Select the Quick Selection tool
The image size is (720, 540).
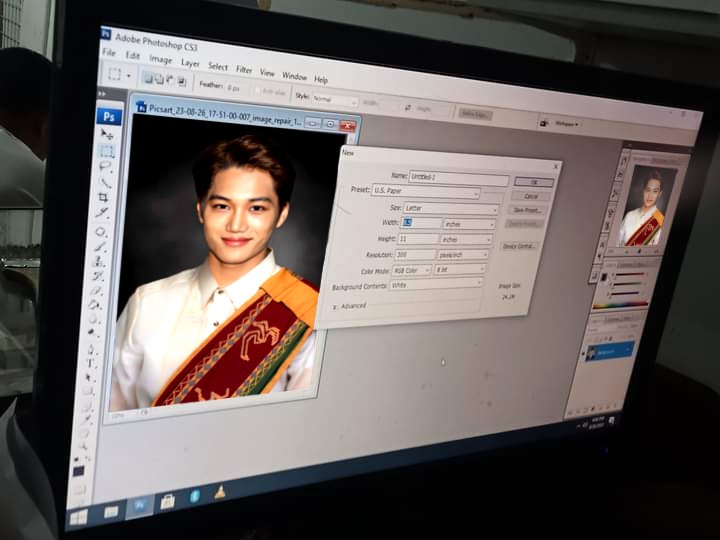(104, 182)
